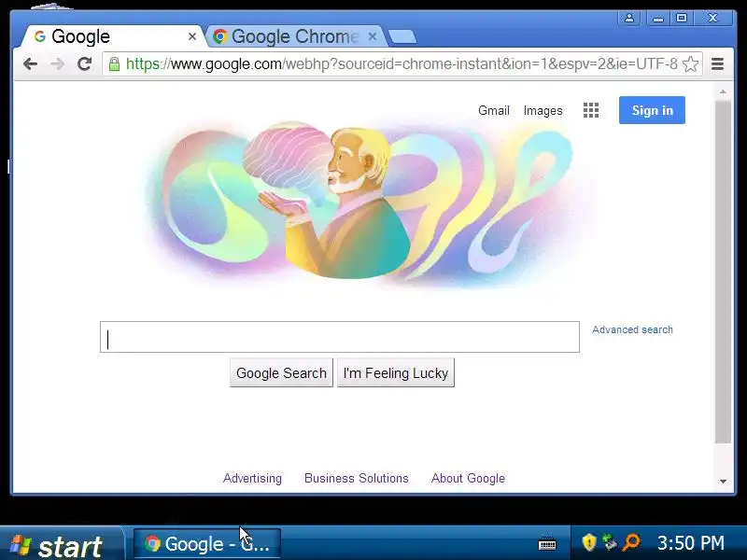Viewport: 747px width, 560px height.
Task: Open the Chrome hamburger menu
Action: pyautogui.click(x=717, y=63)
